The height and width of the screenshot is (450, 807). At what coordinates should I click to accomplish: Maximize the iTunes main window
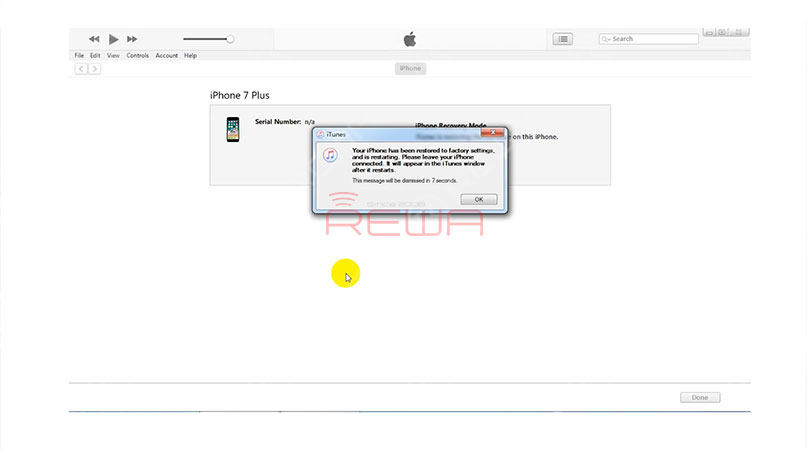click(723, 32)
